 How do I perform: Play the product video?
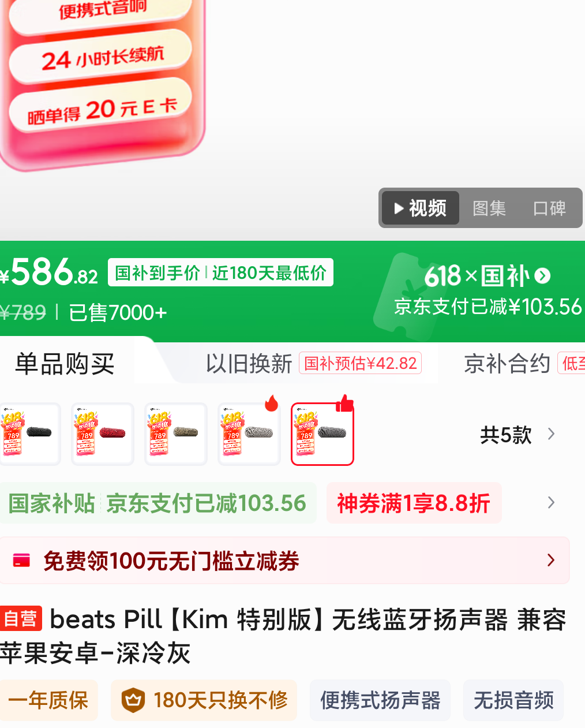[x=421, y=208]
